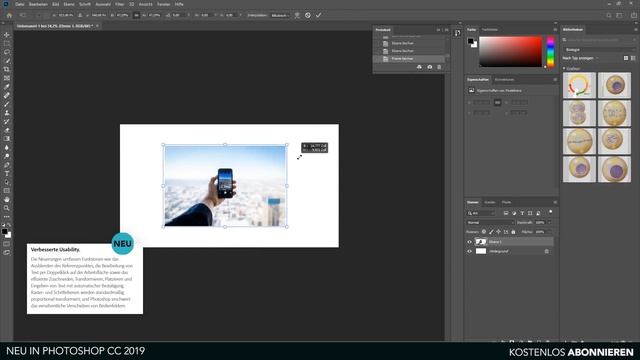
Task: Select the last history state in Protokoll
Action: (x=409, y=59)
